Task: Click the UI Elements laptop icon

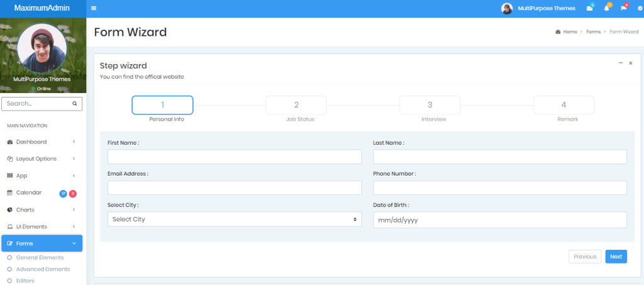Action: click(x=10, y=226)
